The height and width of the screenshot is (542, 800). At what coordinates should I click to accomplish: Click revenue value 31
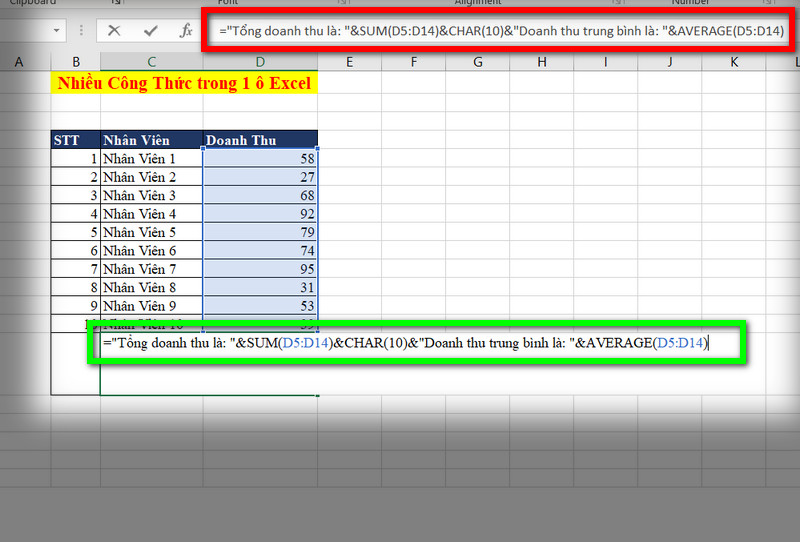260,287
